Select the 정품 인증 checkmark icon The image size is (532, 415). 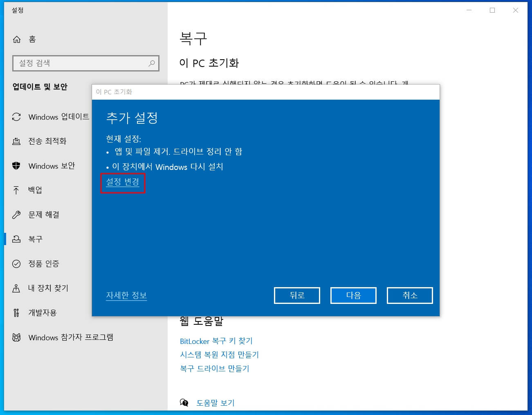[x=16, y=263]
